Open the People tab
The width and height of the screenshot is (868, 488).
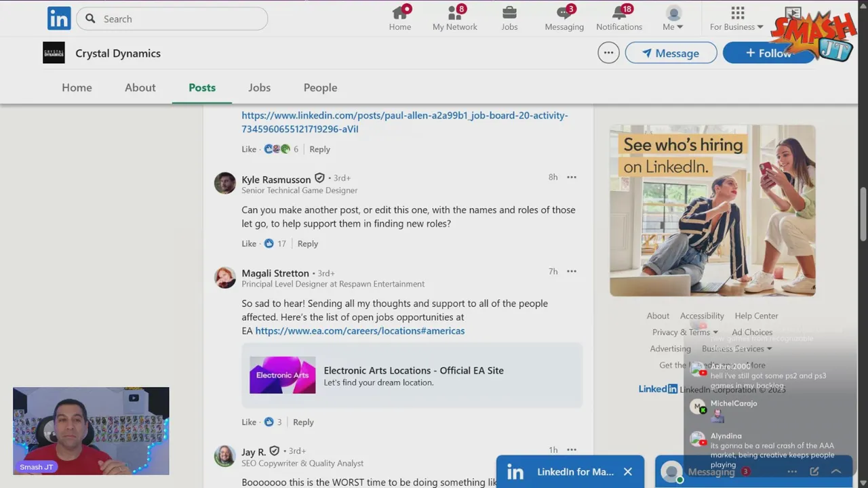coord(320,87)
